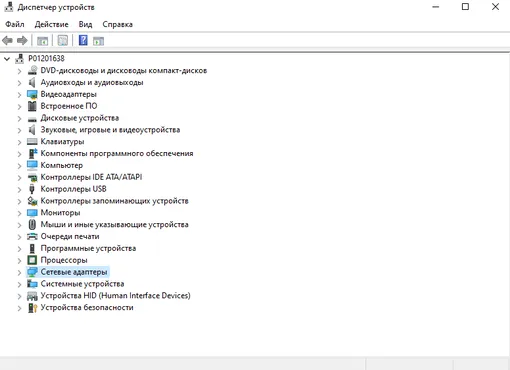Click the Системные устройства folder icon
This screenshot has width=510, height=370.
pos(32,284)
